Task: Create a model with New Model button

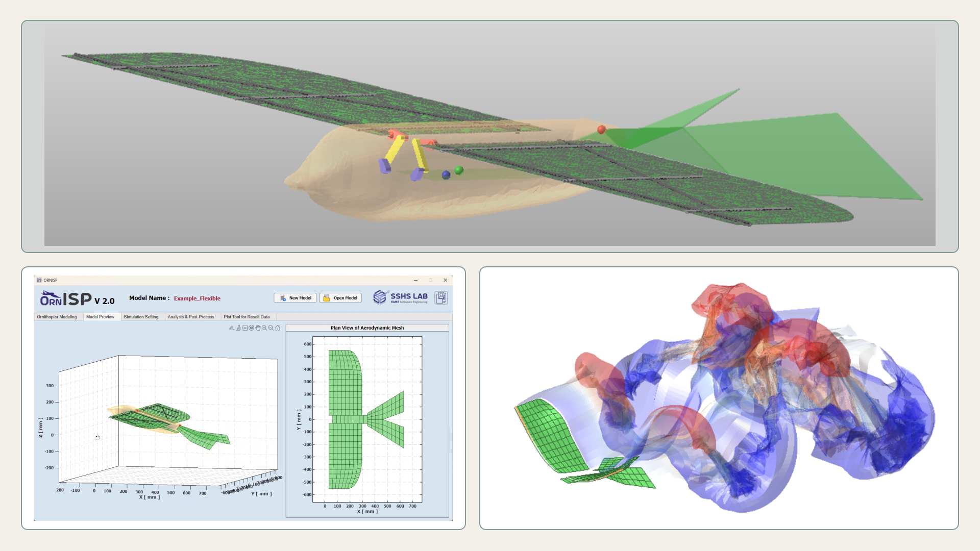Action: point(295,298)
